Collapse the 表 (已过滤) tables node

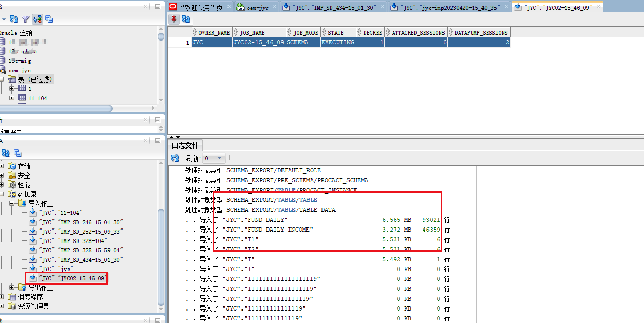pyautogui.click(x=2, y=79)
